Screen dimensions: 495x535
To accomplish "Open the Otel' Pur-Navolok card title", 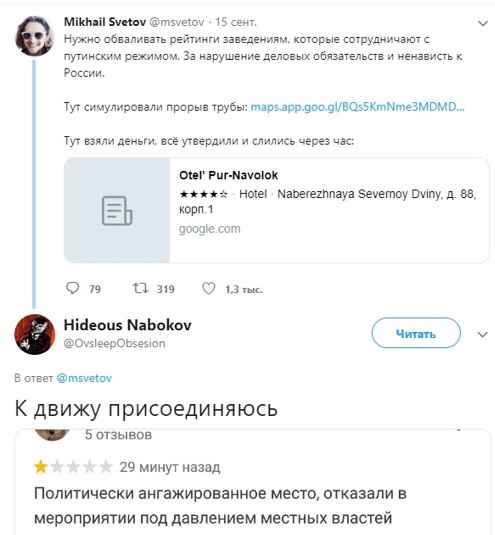I will pyautogui.click(x=229, y=175).
